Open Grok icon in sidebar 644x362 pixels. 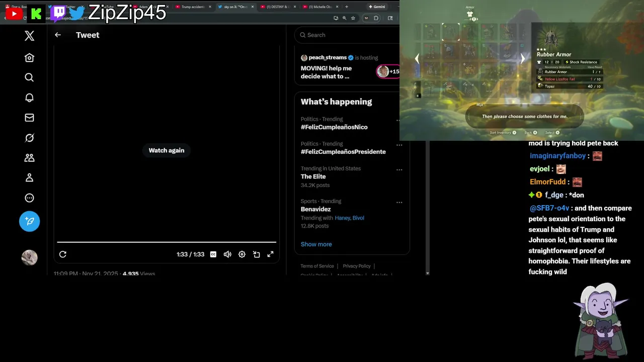(29, 138)
